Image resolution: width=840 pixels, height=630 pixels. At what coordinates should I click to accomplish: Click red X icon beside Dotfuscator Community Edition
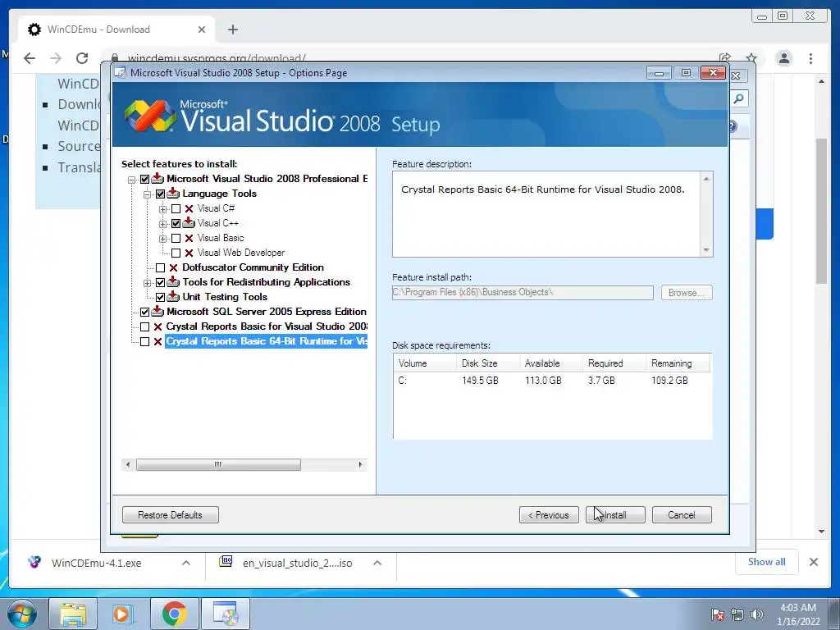click(x=173, y=268)
